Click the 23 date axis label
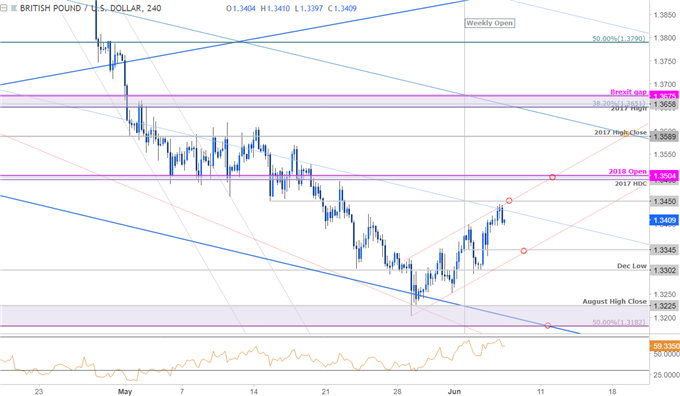 tap(39, 391)
